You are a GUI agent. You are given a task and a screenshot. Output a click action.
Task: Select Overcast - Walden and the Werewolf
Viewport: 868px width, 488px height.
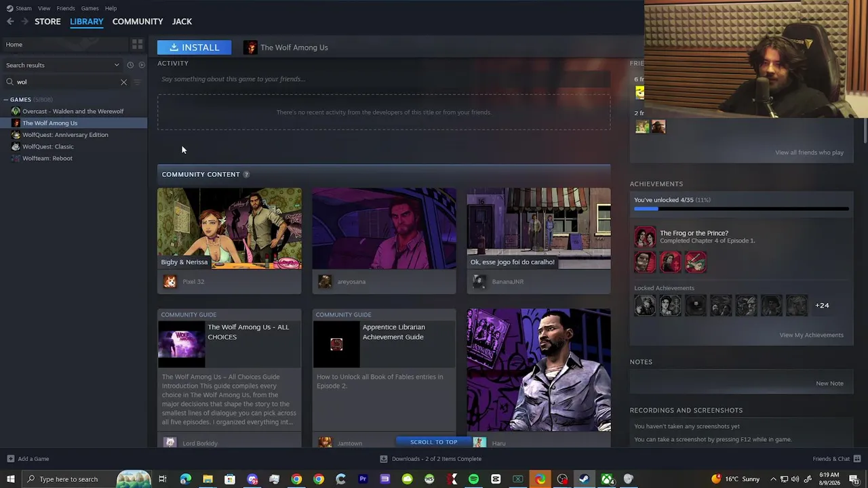(73, 111)
